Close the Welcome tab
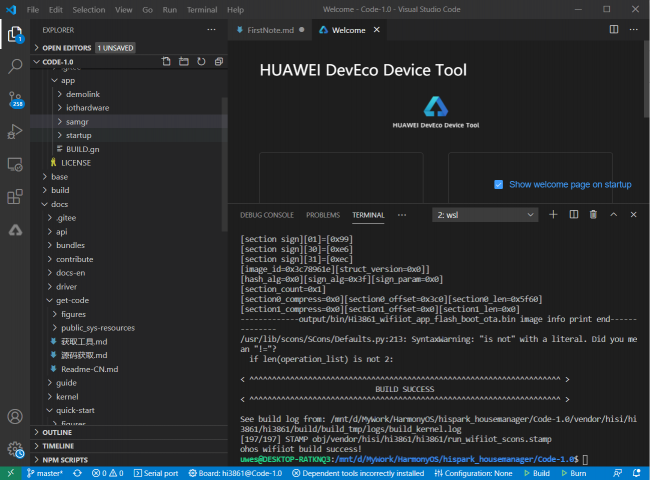The height and width of the screenshot is (480, 650). click(376, 30)
